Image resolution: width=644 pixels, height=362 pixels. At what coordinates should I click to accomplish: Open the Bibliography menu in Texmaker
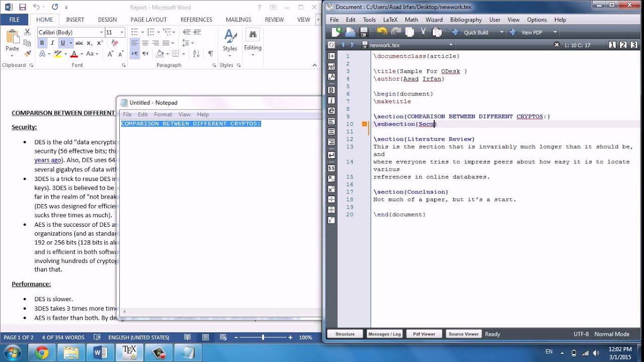coord(466,20)
